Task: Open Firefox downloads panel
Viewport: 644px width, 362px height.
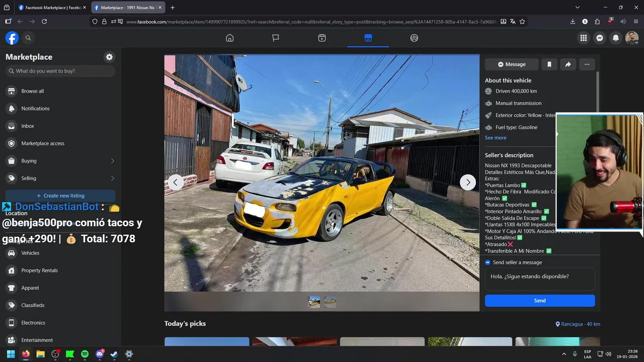Action: pyautogui.click(x=573, y=22)
